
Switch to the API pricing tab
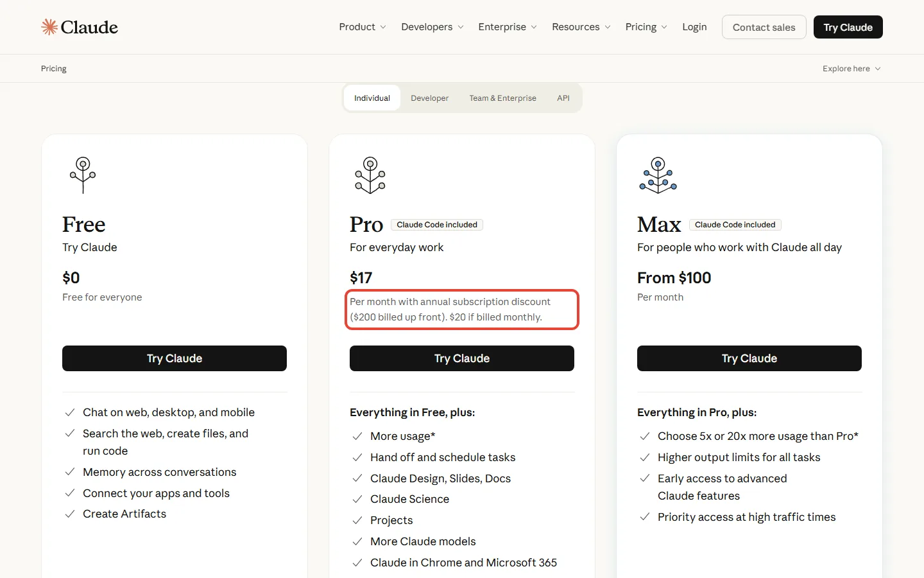click(x=563, y=98)
